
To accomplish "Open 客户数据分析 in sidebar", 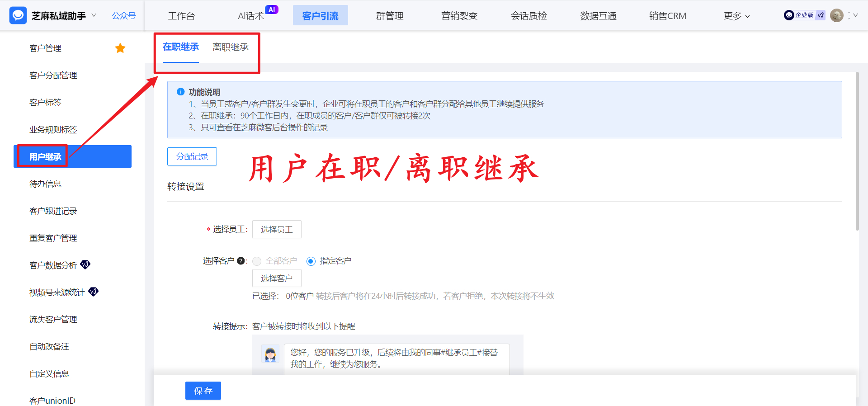I will [x=53, y=265].
